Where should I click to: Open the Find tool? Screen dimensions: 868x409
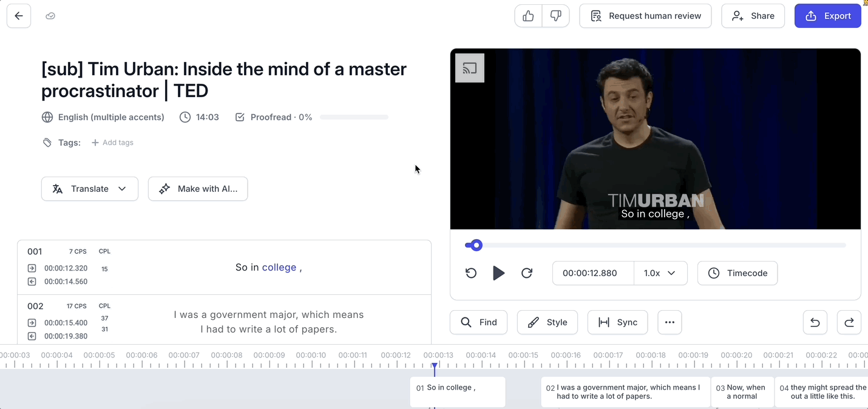478,322
